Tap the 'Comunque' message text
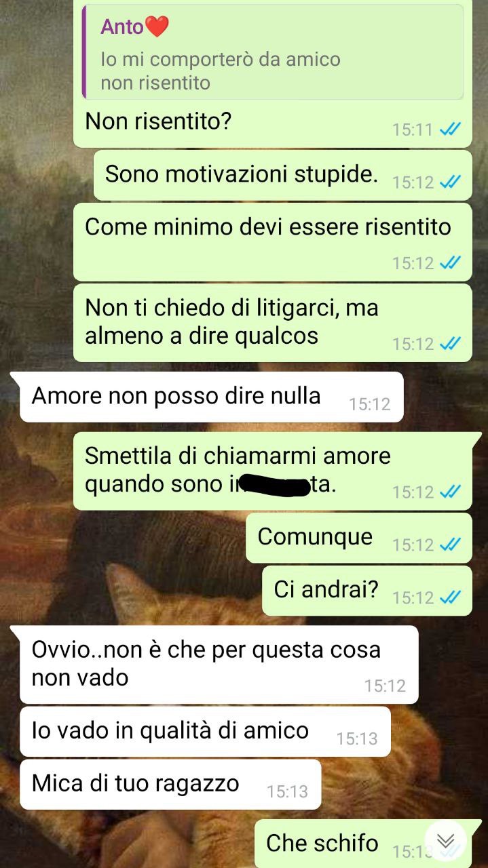This screenshot has width=488, height=868. [x=315, y=537]
